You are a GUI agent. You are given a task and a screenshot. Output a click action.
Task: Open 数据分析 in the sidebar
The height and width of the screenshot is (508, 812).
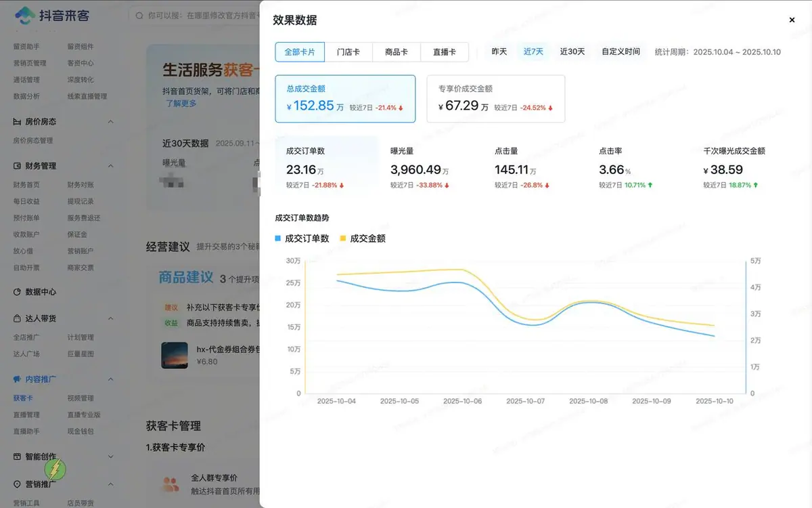coord(26,96)
